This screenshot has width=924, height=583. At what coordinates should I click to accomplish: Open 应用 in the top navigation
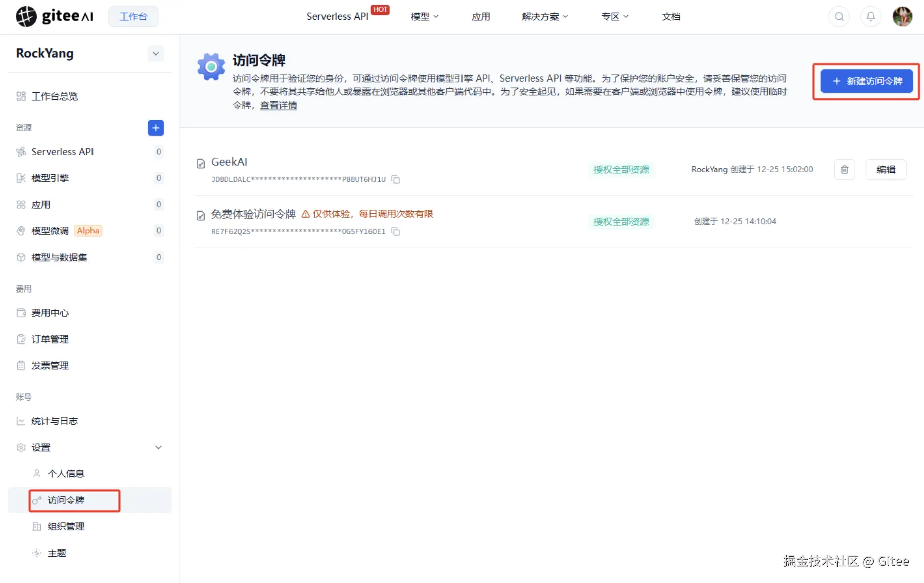481,17
